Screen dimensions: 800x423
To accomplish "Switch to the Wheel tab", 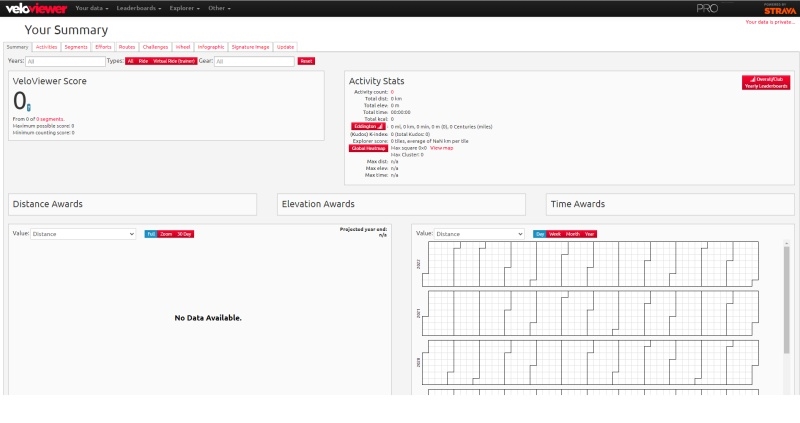I will coord(183,47).
